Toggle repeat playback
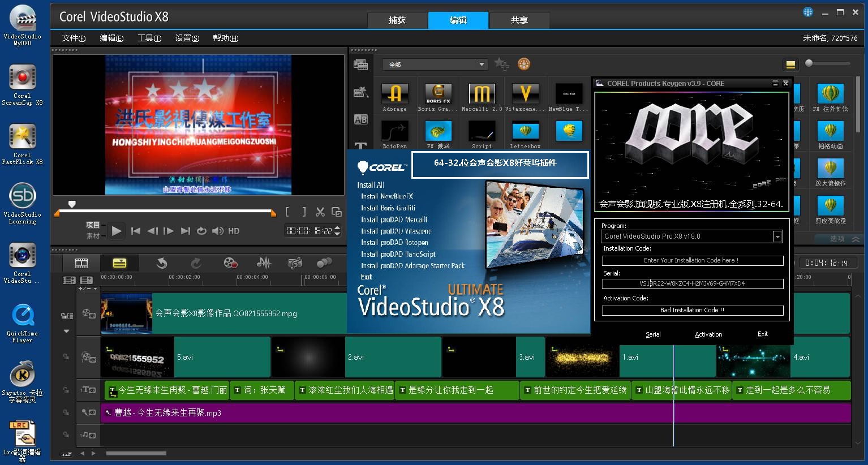868x465 pixels. (x=201, y=231)
